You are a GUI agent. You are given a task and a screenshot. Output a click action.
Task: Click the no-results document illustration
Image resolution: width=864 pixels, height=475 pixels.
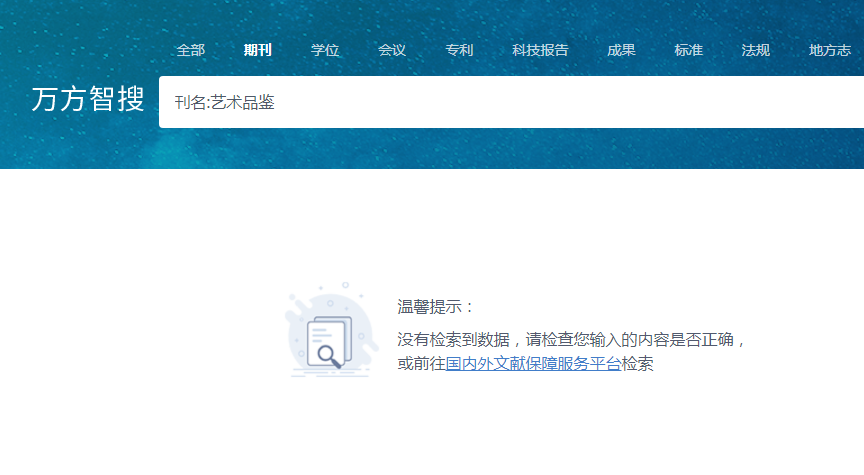[327, 335]
